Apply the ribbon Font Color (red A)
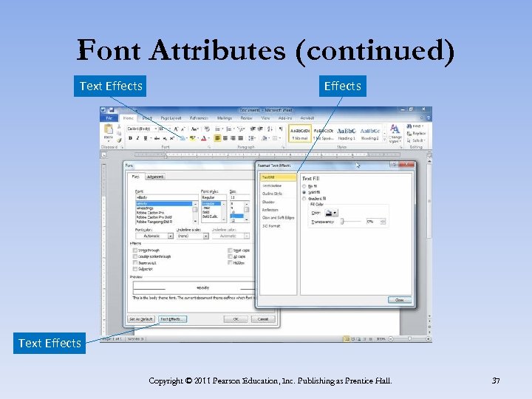The image size is (532, 399). 204,138
